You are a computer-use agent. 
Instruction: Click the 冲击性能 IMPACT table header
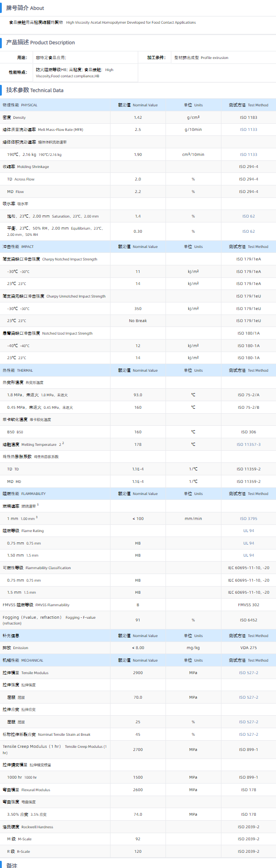(18, 247)
